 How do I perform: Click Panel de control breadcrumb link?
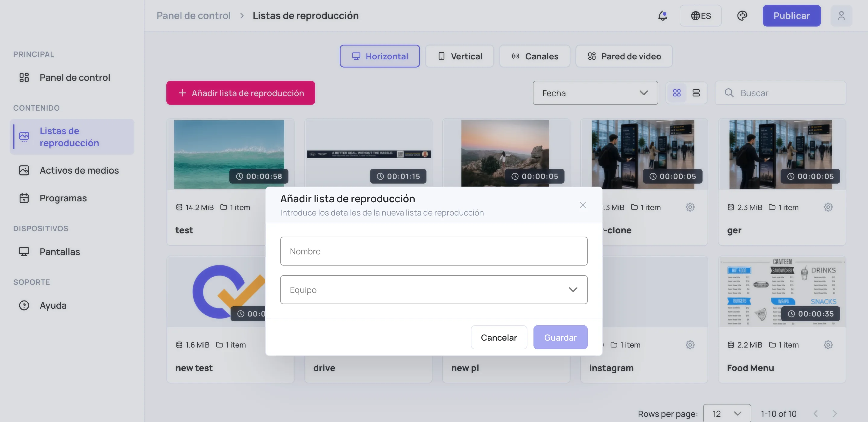pos(193,15)
